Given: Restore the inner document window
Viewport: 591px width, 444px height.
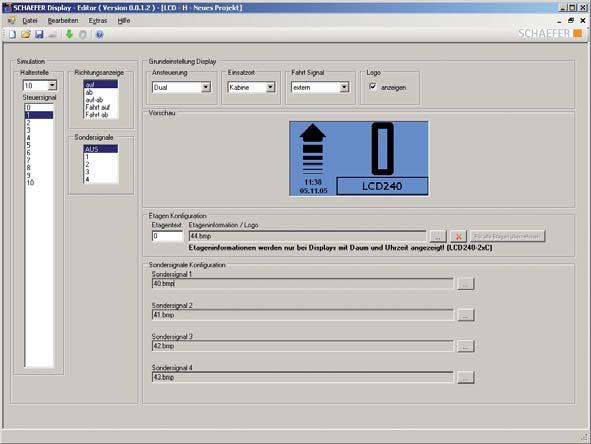Looking at the screenshot, I should pos(571,21).
